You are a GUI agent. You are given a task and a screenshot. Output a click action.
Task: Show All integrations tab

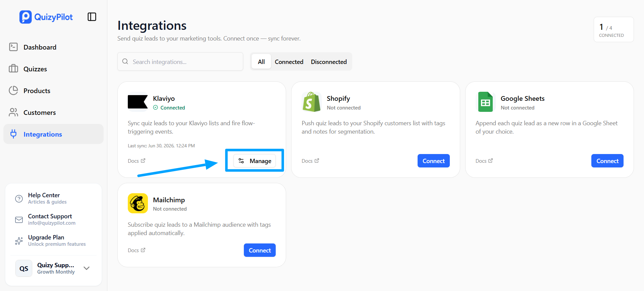[x=261, y=62]
